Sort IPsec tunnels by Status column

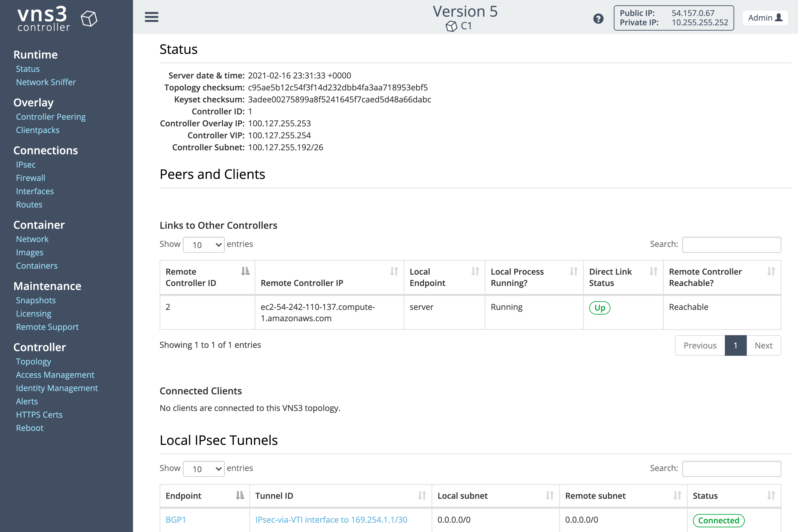click(x=734, y=496)
